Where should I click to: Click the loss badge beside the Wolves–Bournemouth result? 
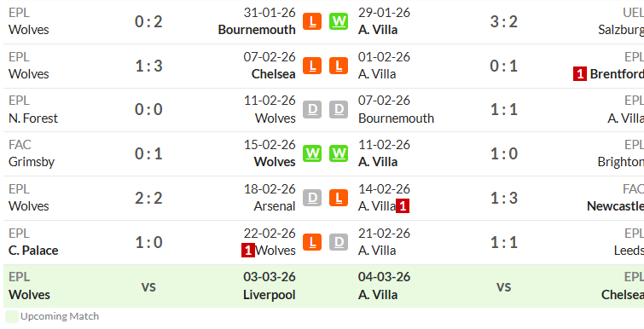tap(312, 21)
